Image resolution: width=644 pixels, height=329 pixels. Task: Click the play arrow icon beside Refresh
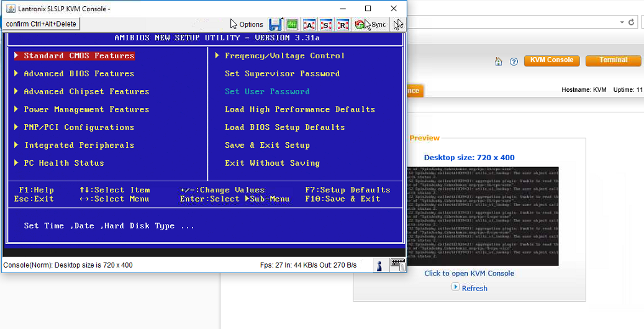[455, 287]
